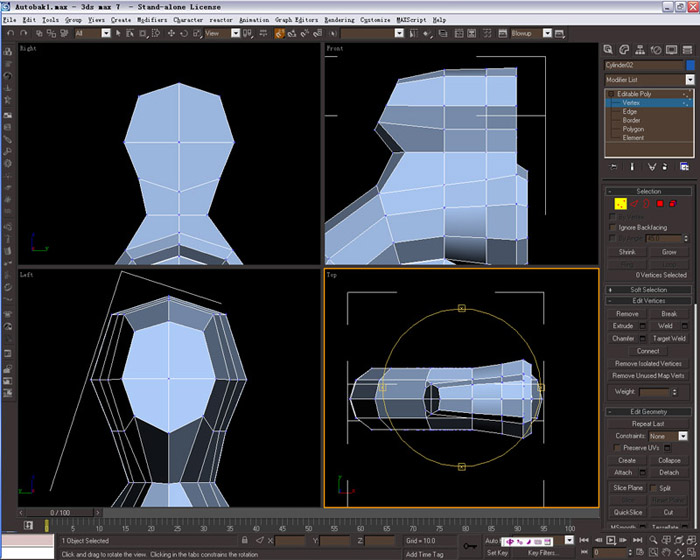Screen dimensions: 700x560
Task: Click Go to End playback button
Action: pos(638,540)
